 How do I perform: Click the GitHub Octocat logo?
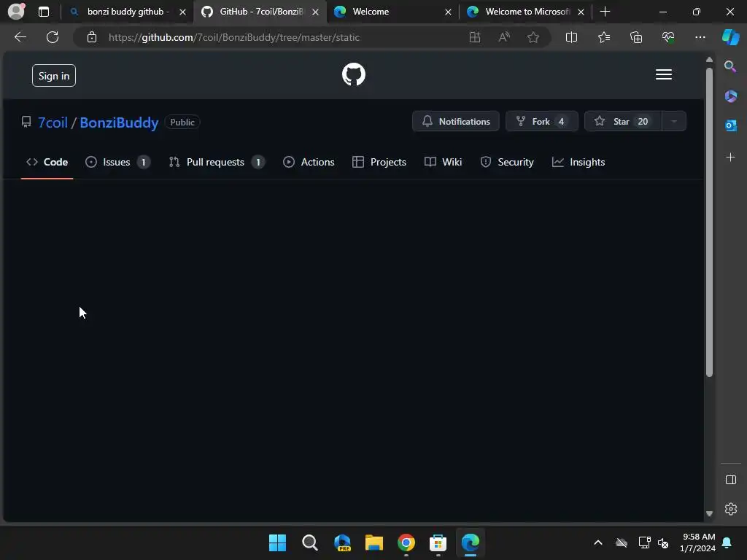click(x=354, y=75)
